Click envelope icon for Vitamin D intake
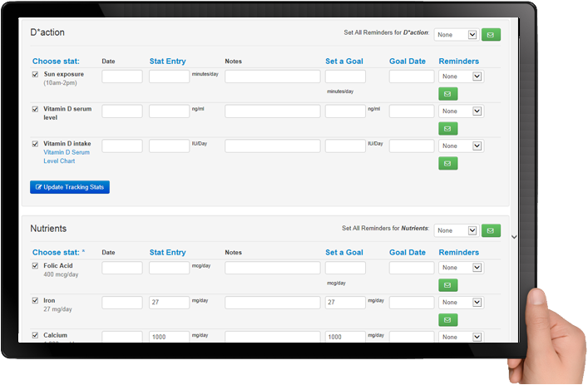The height and width of the screenshot is (385, 588). click(447, 163)
